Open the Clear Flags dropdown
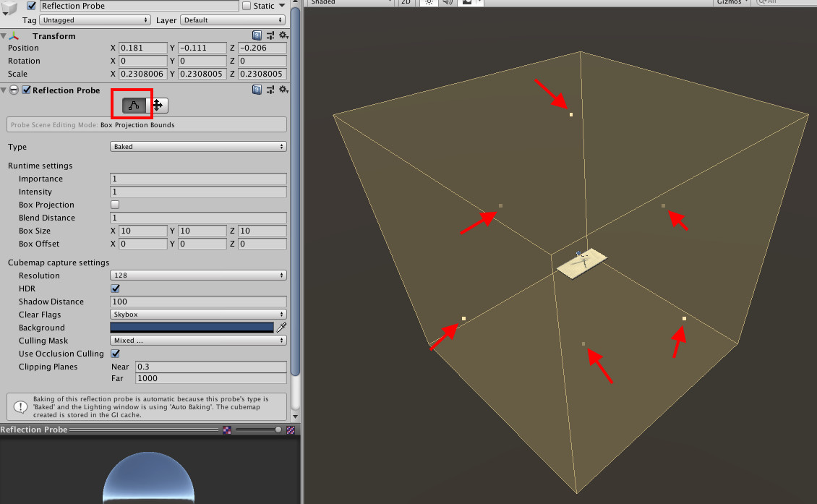Image resolution: width=817 pixels, height=504 pixels. coord(198,315)
